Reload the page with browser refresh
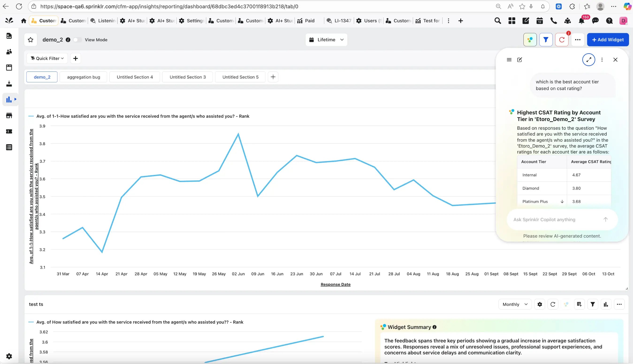The height and width of the screenshot is (364, 633). (x=19, y=7)
